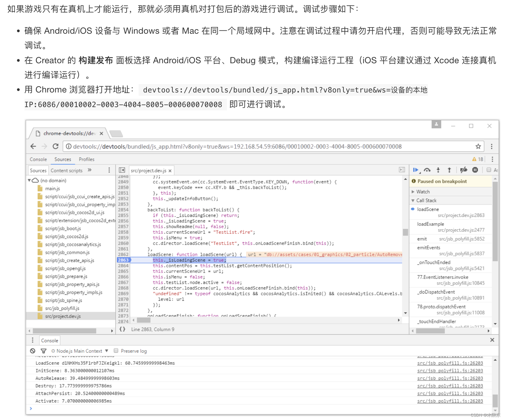This screenshot has width=505, height=420.
Task: Click the browser back arrow
Action: pos(33,146)
